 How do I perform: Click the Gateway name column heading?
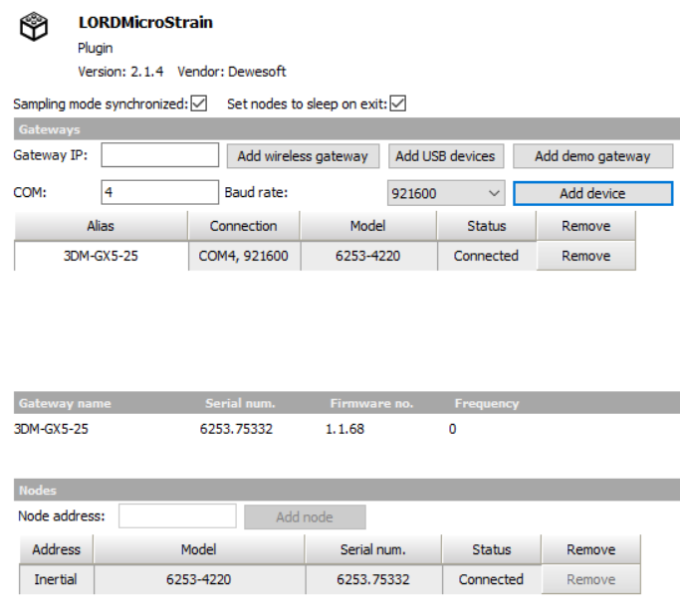(65, 404)
